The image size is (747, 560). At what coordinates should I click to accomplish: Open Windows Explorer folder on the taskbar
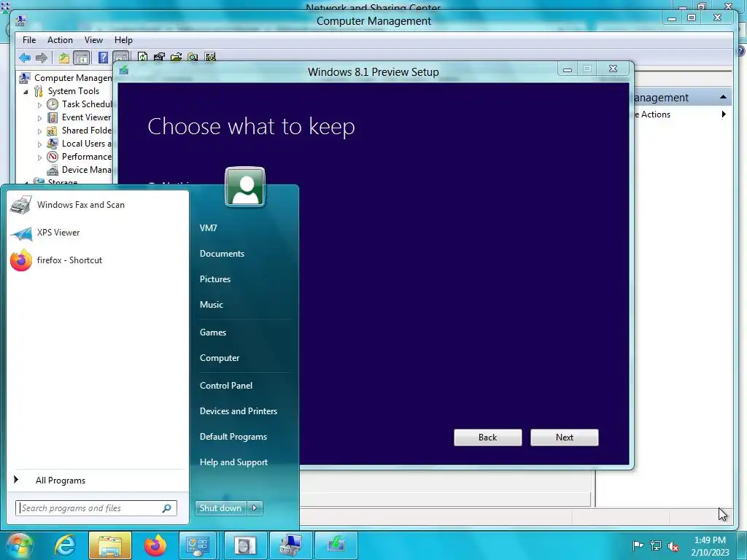coord(110,545)
